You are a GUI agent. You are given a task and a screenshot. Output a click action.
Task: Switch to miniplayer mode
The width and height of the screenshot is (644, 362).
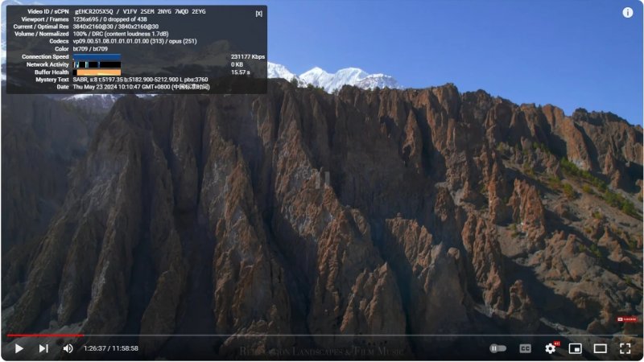[x=575, y=348]
